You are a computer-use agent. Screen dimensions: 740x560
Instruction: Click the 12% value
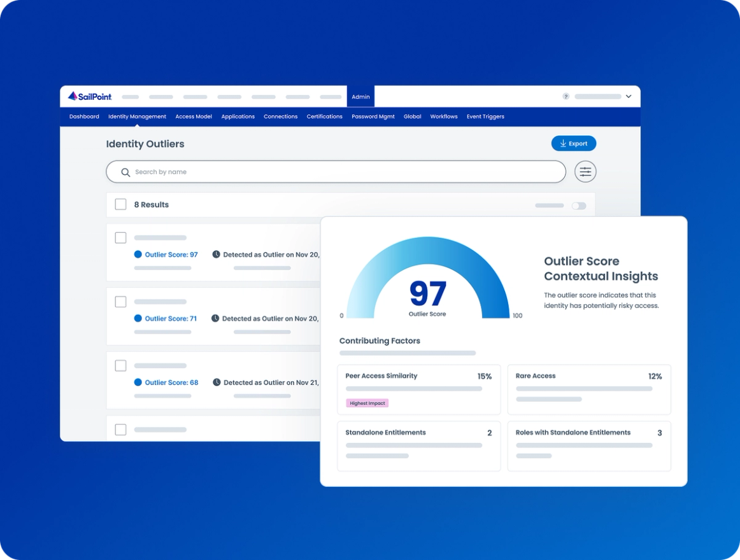pyautogui.click(x=655, y=377)
